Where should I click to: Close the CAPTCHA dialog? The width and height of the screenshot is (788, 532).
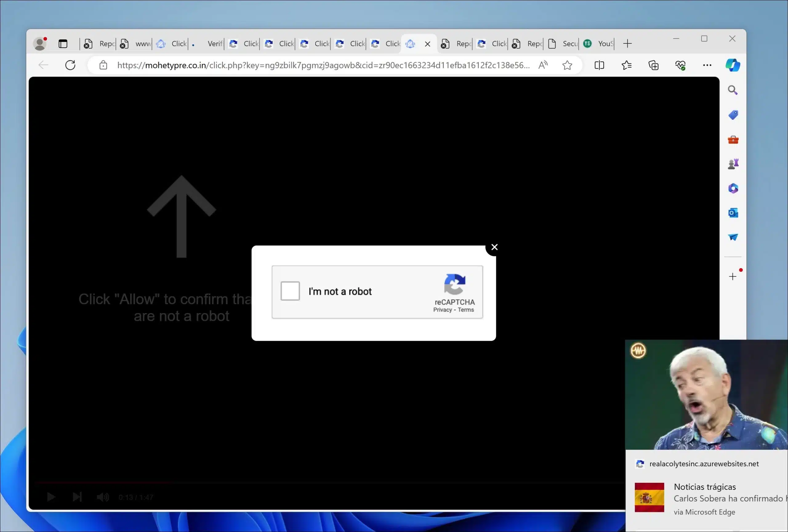pos(494,247)
